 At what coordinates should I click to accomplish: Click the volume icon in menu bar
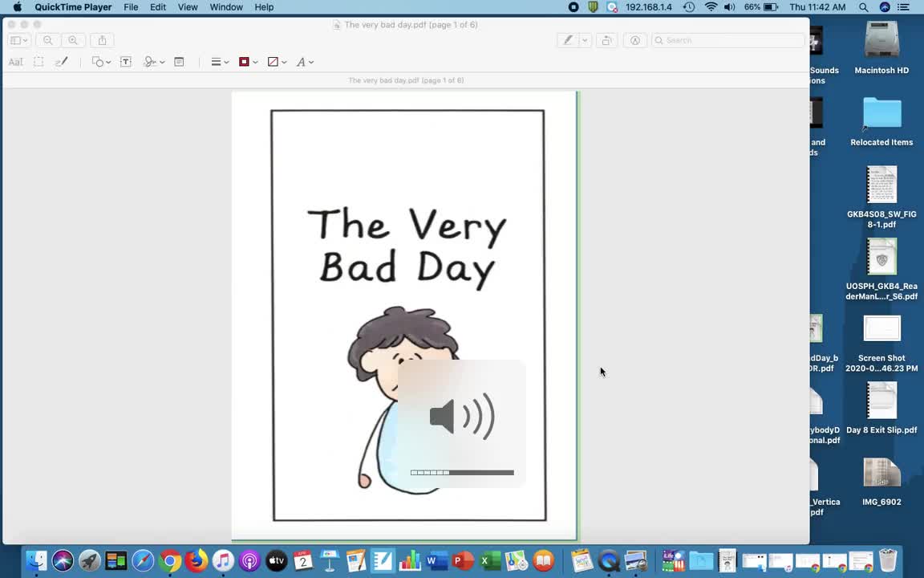(x=730, y=7)
